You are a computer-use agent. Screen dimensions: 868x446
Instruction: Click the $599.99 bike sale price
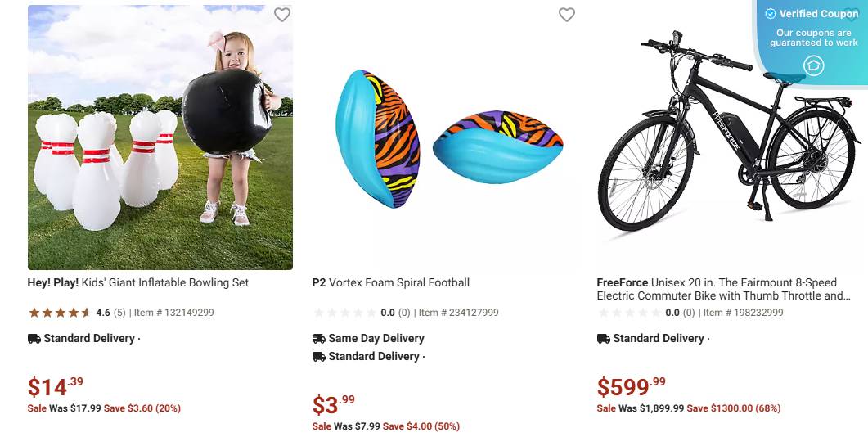pyautogui.click(x=632, y=386)
